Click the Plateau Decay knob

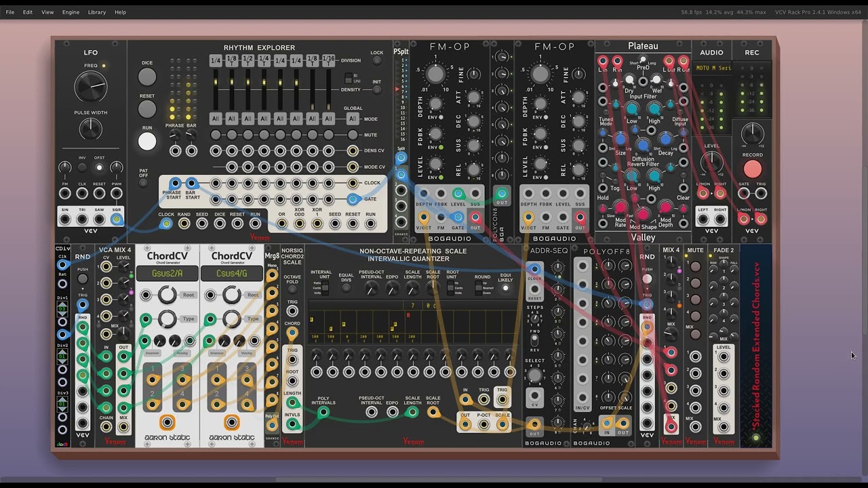click(x=665, y=139)
